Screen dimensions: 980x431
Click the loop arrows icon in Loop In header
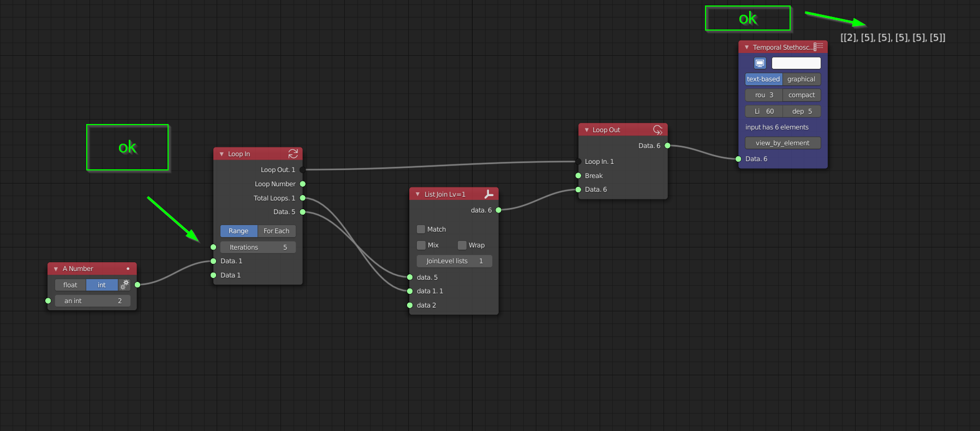[293, 154]
